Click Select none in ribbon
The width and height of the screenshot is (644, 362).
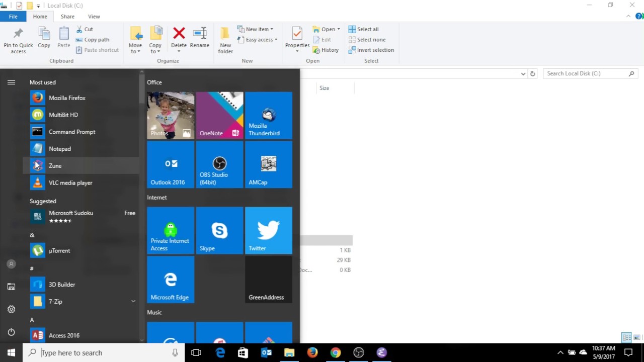point(367,40)
